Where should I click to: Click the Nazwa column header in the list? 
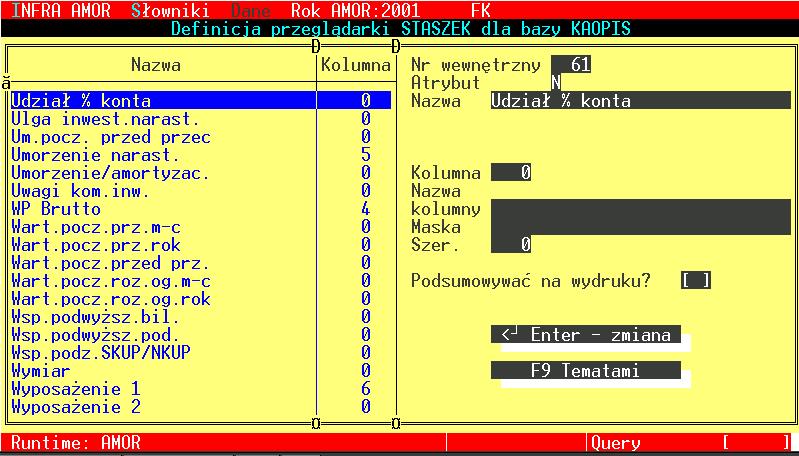155,65
